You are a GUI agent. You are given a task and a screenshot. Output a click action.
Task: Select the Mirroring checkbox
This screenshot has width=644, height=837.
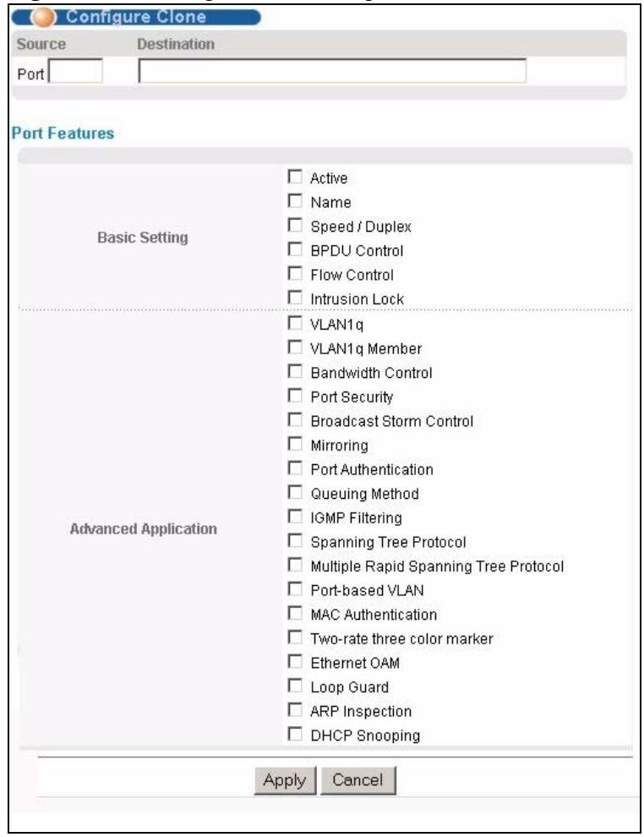[294, 444]
